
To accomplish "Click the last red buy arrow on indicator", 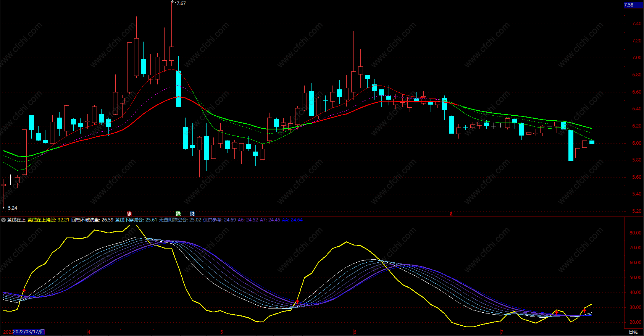I will click(584, 311).
